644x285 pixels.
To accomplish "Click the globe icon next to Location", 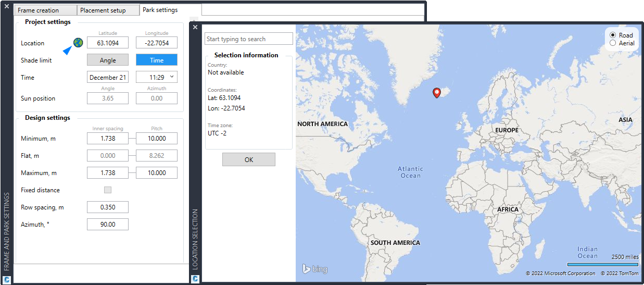I will pyautogui.click(x=78, y=43).
